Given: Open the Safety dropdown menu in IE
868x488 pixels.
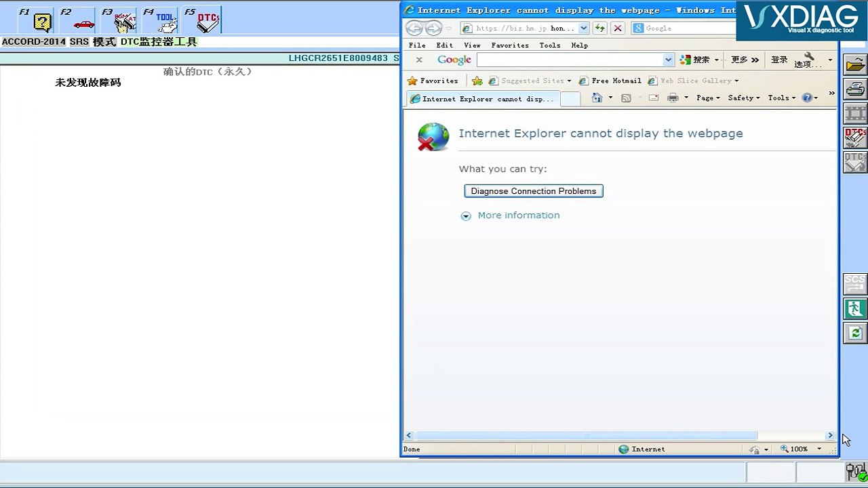Looking at the screenshot, I should pyautogui.click(x=744, y=98).
